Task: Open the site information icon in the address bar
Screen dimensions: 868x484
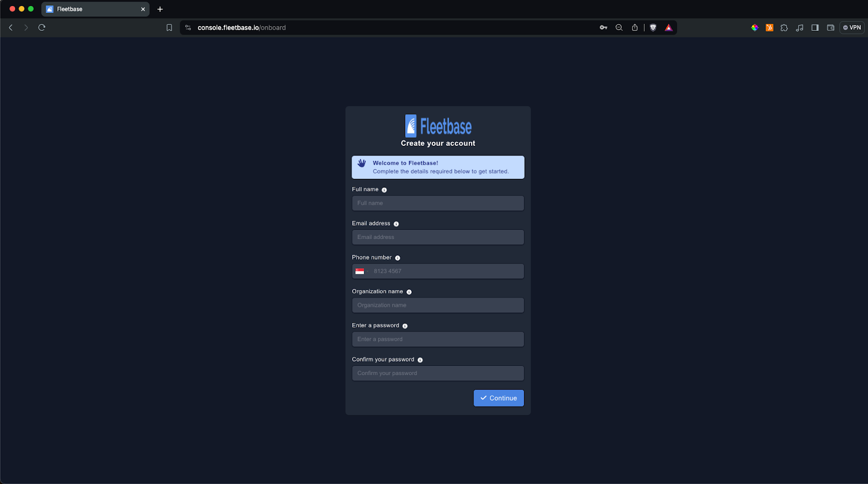Action: click(188, 28)
